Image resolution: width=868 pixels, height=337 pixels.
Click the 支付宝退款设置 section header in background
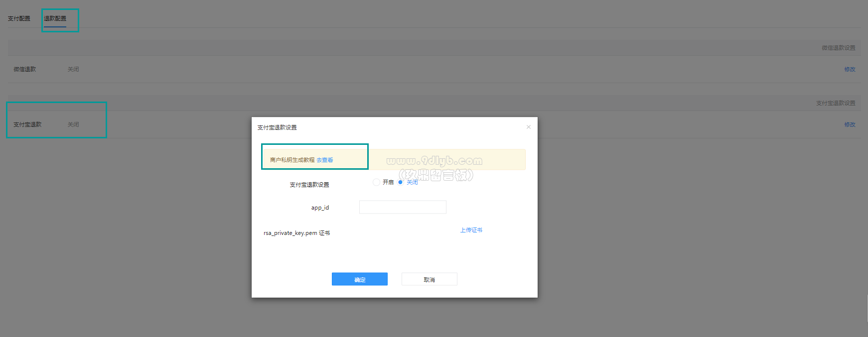click(836, 103)
